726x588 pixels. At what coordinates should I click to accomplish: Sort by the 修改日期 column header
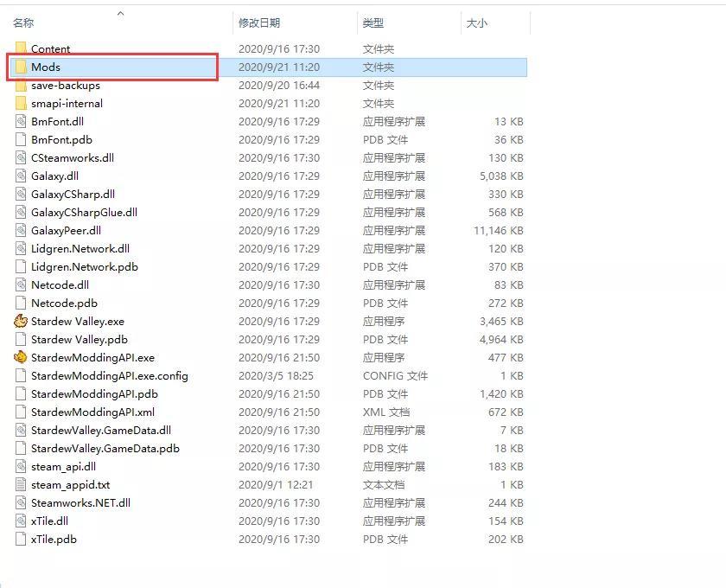[x=259, y=22]
